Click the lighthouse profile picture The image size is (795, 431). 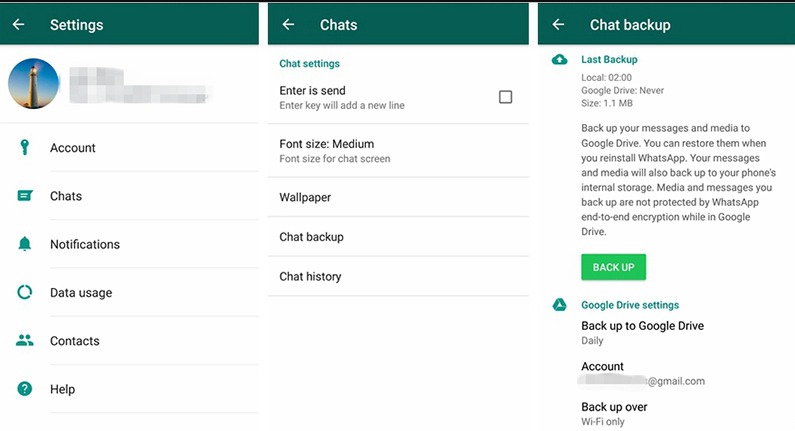point(33,84)
